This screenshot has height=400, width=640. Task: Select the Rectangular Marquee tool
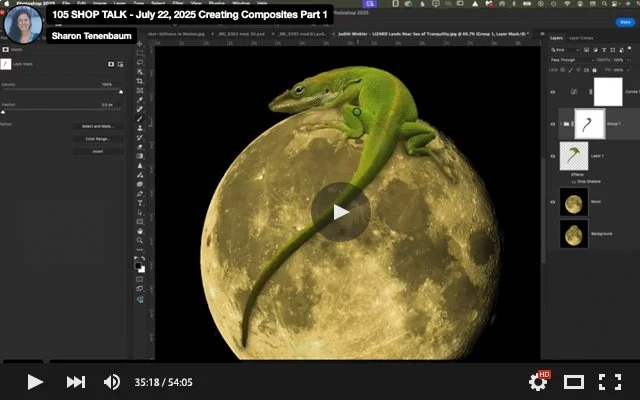coord(140,53)
